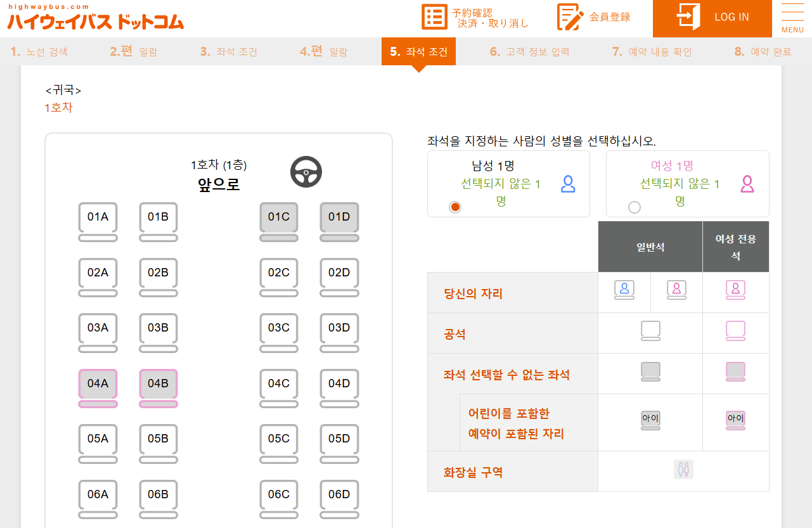Click the LOG IN button
The image size is (812, 528).
[x=712, y=18]
